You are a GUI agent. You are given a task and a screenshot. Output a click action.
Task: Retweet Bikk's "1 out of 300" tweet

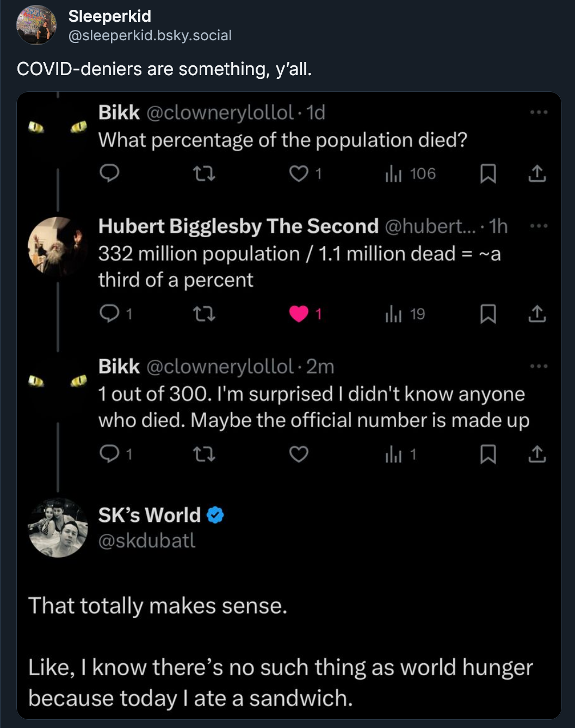(x=205, y=454)
